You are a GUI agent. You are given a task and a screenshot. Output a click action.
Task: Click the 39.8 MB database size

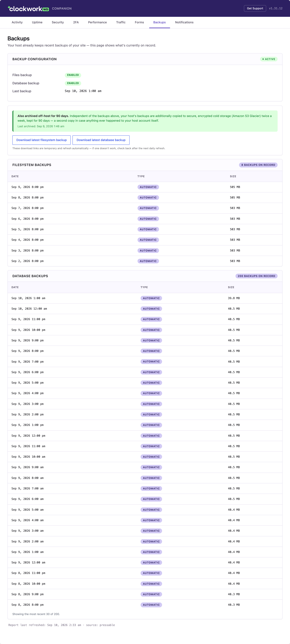click(x=234, y=298)
